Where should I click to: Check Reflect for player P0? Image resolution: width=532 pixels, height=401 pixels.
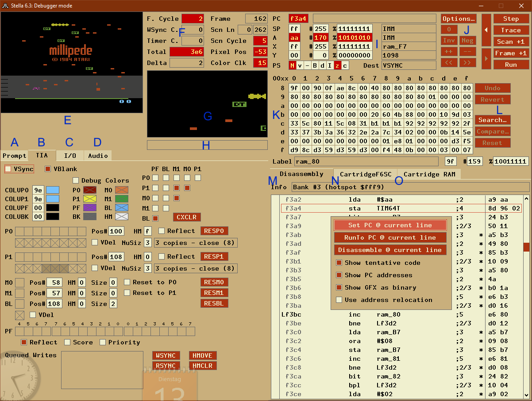click(x=162, y=231)
